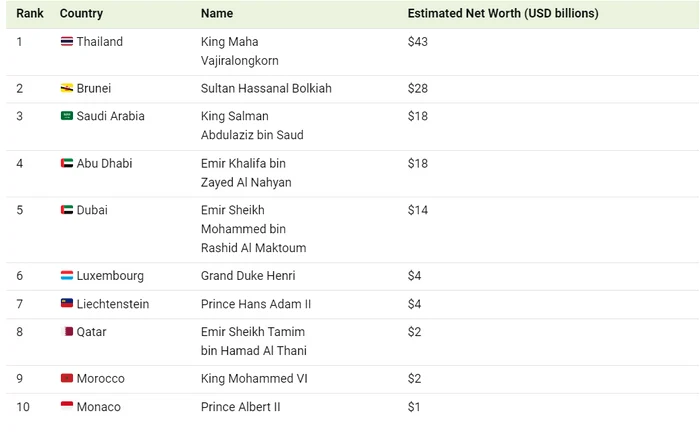This screenshot has height=432, width=700.
Task: Click the Qatar flag icon
Action: 67,332
